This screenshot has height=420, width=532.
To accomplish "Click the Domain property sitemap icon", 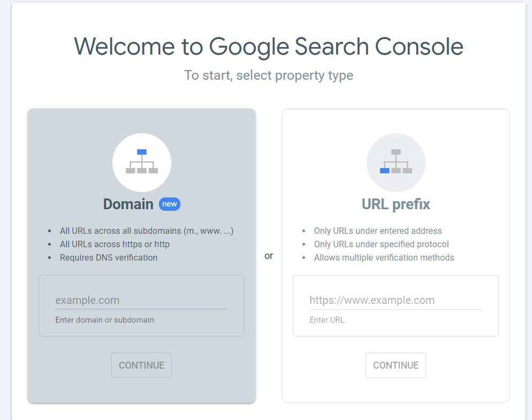I will (142, 163).
